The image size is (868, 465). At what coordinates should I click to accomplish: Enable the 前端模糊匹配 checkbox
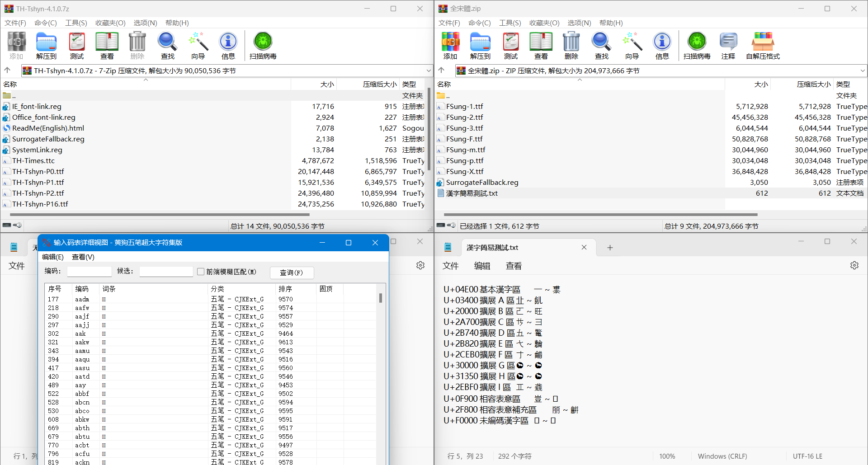click(201, 272)
